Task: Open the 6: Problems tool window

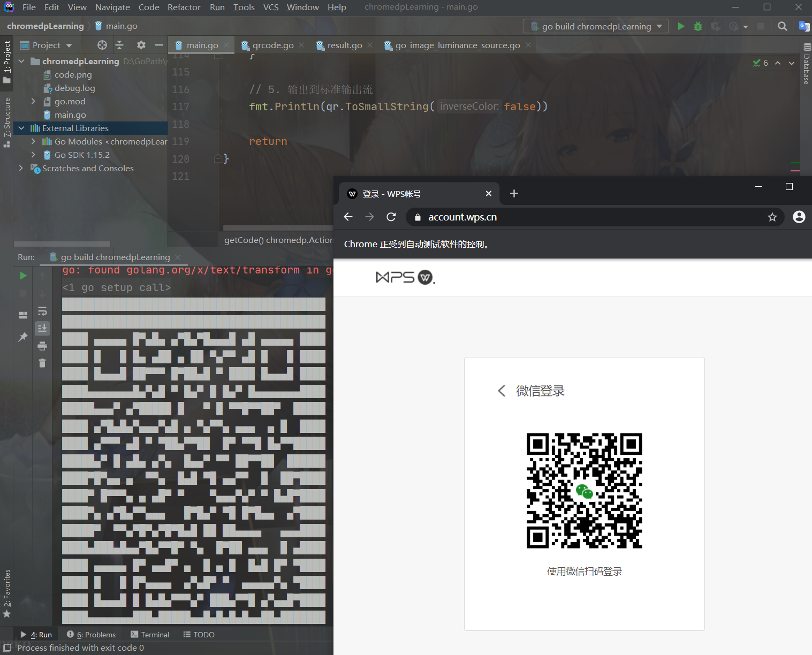Action: (x=96, y=634)
